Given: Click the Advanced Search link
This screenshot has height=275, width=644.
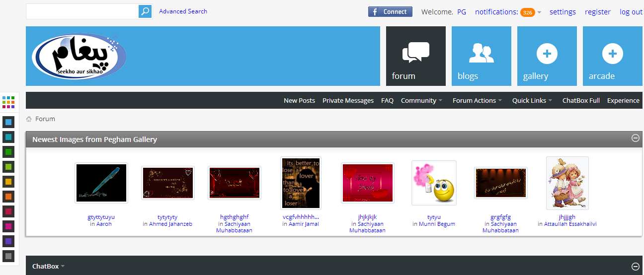Looking at the screenshot, I should point(183,11).
